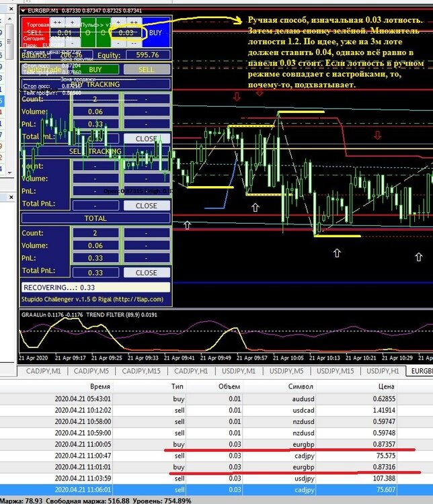Viewport: 433px width, 504px height.
Task: Click the right green '0' box
Action: 103,32
